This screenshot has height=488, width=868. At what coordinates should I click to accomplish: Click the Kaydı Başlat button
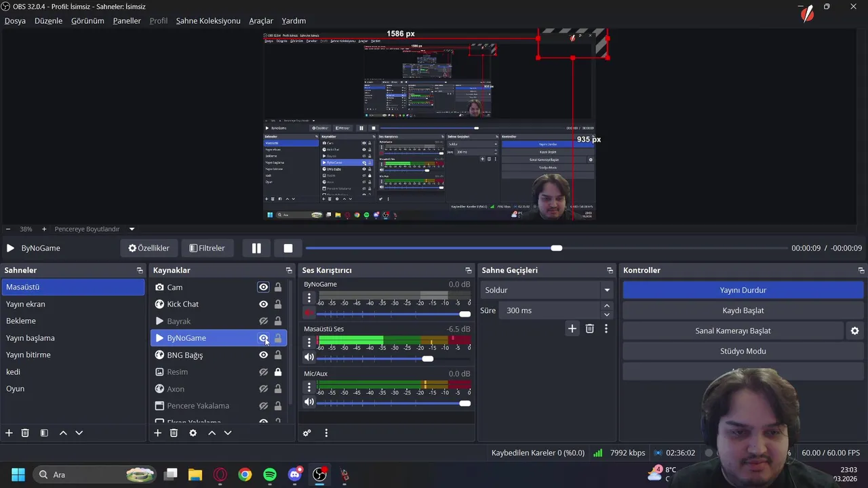(743, 310)
